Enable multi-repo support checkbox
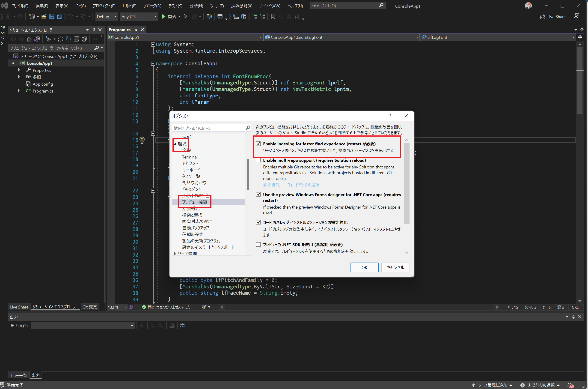This screenshot has height=389, width=588. click(x=258, y=160)
